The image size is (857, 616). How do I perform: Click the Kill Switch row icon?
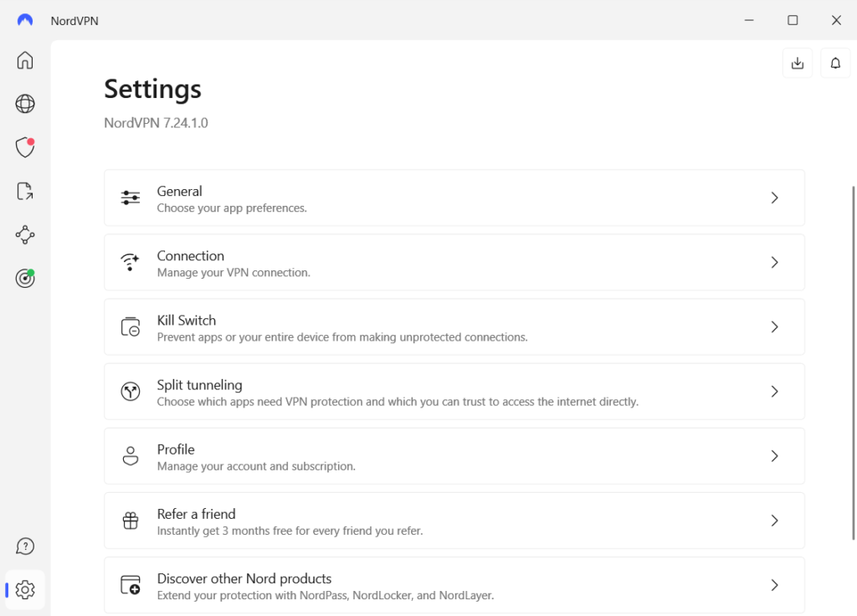(x=130, y=327)
